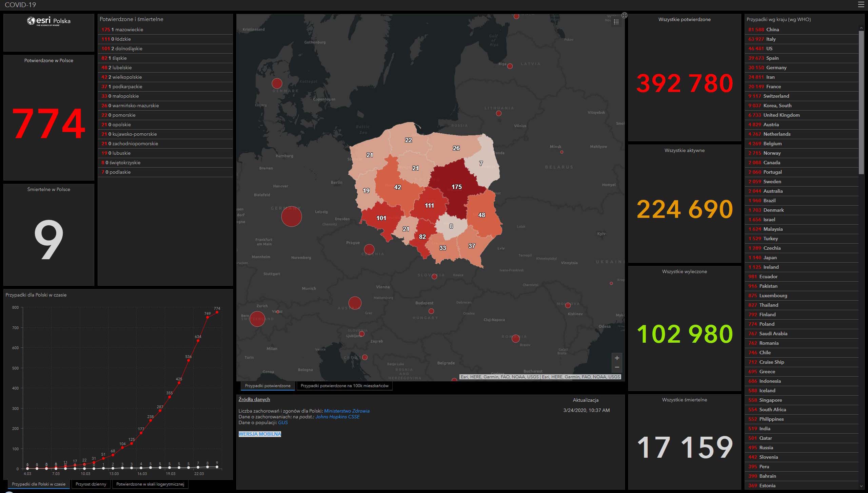Select Przypadki potwierdzone na 100k mieszkańców tab

[x=344, y=386]
